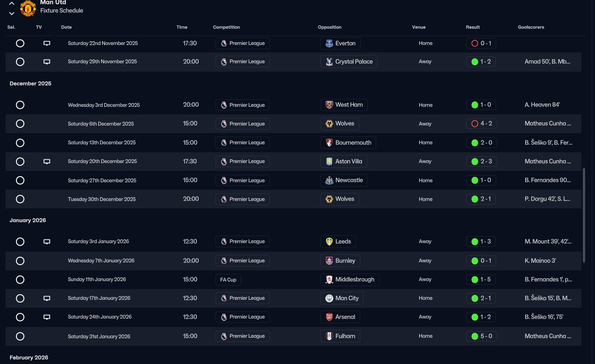
Task: Click the TV column header
Action: (x=39, y=27)
